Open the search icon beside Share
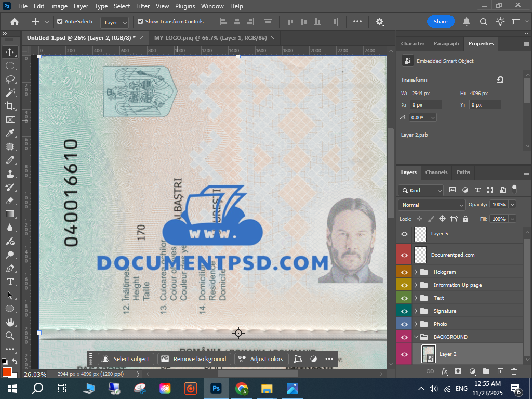Screen dimensions: 532x399 pyautogui.click(x=483, y=22)
